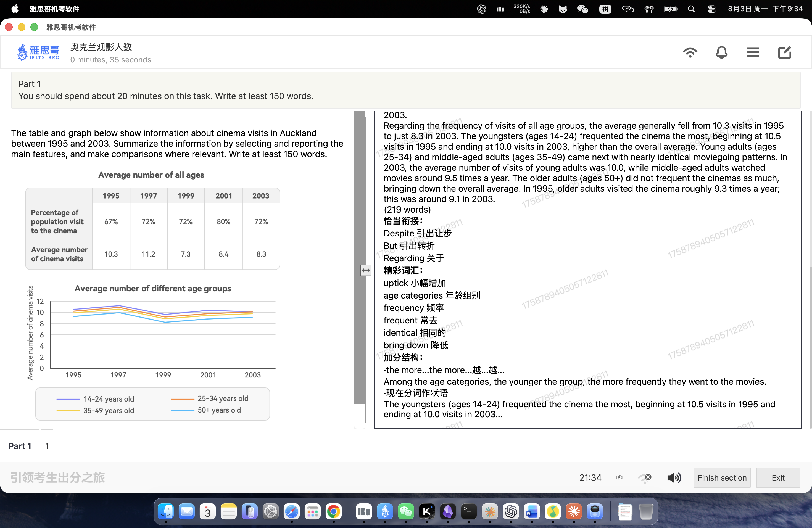Click the 'Average number of all ages' heading
Screen dimensions: 812x528
(x=151, y=175)
